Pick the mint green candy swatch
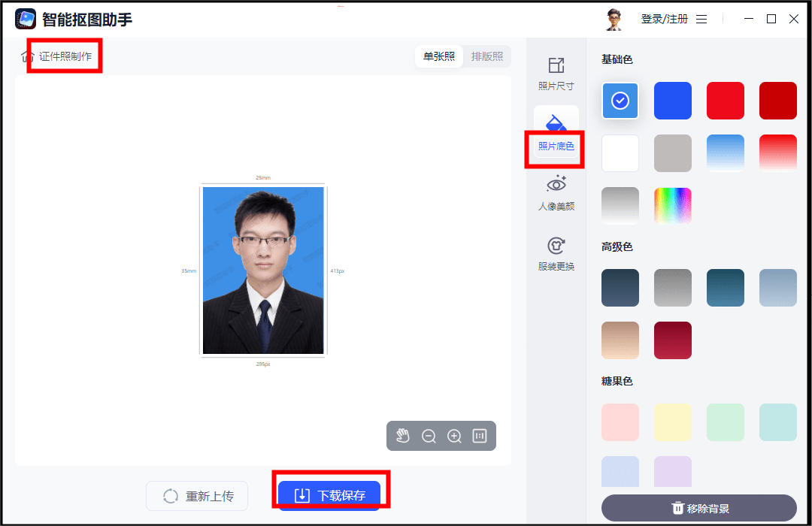 (726, 422)
